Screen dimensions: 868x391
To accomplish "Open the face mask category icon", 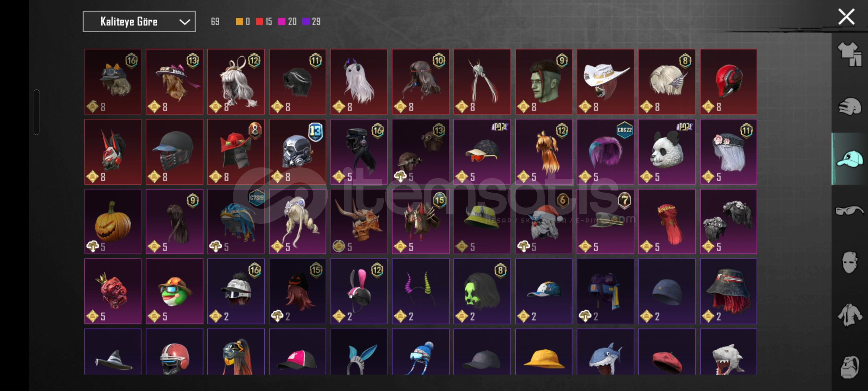I will pos(849,262).
